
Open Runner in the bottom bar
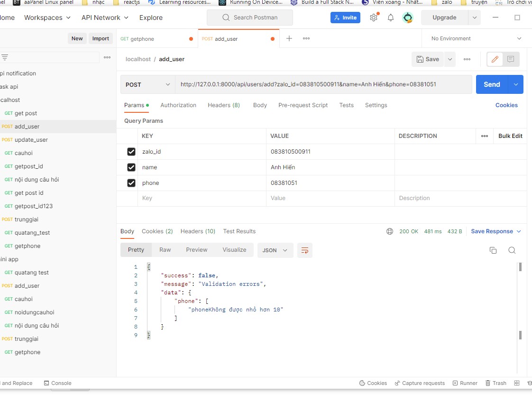point(465,383)
